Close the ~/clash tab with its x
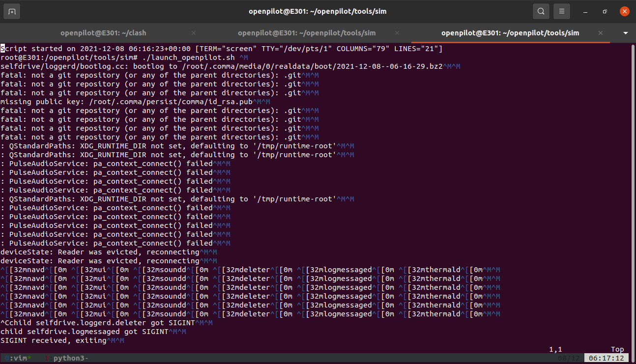Viewport: 636px width, 364px height. [x=193, y=33]
